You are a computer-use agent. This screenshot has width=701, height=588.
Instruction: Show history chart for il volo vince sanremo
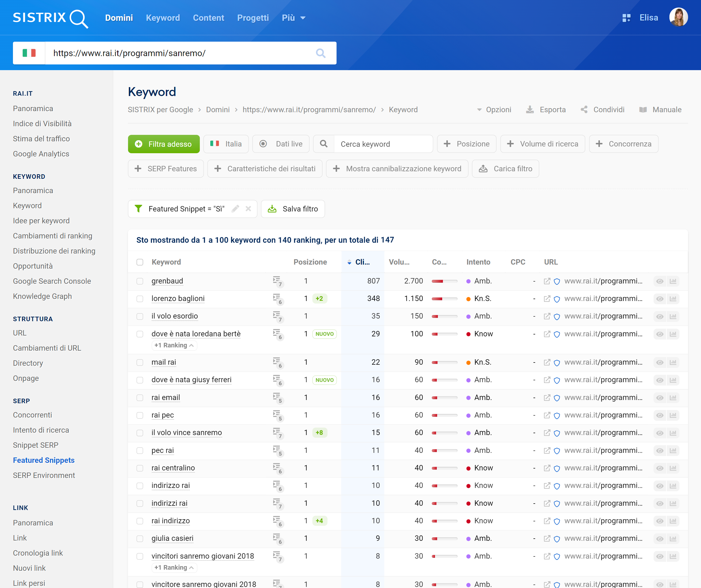(673, 433)
